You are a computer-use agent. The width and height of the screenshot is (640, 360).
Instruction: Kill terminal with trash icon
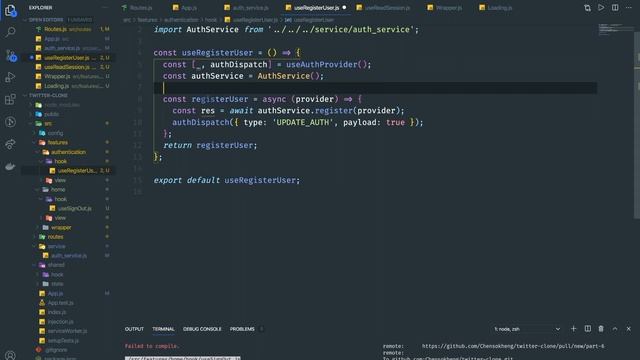click(x=601, y=329)
